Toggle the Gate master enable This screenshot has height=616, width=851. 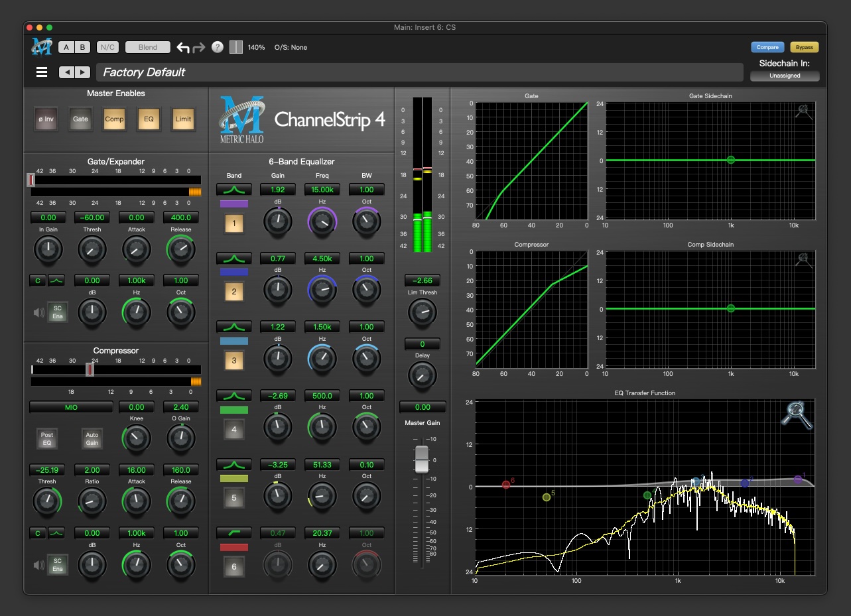point(80,119)
